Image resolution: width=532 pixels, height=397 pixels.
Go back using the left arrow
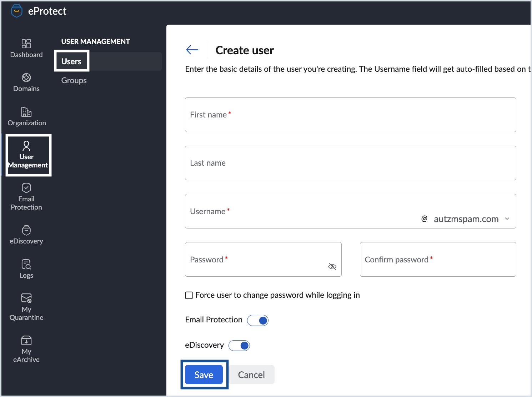192,50
